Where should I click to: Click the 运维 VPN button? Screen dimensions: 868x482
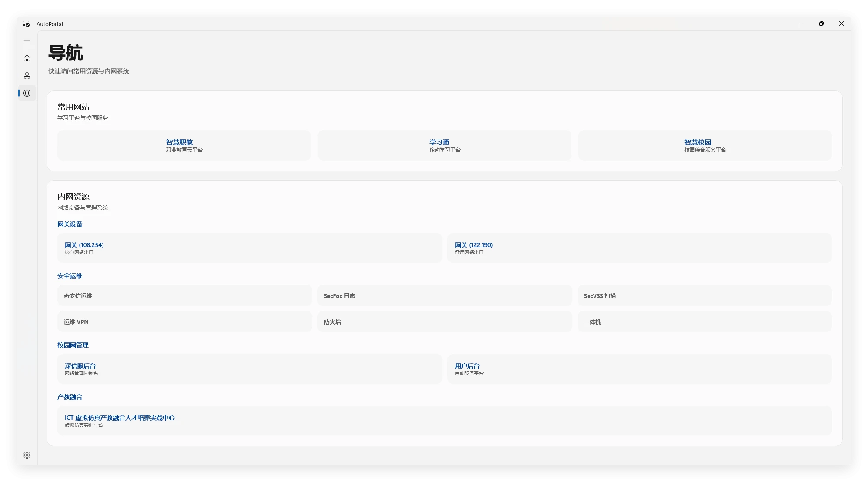(x=184, y=322)
